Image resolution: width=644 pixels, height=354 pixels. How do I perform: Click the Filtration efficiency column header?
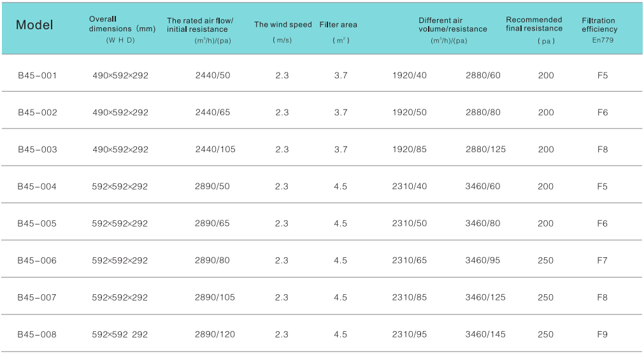(x=599, y=25)
